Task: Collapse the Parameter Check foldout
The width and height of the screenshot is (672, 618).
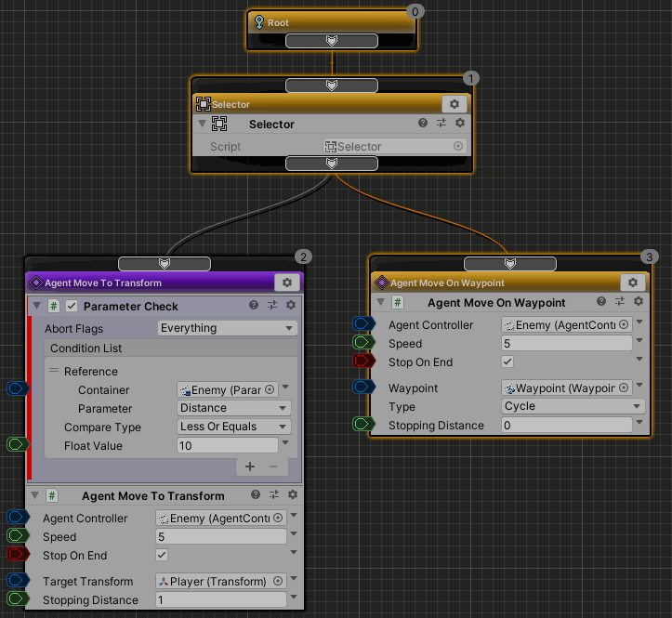Action: [37, 306]
